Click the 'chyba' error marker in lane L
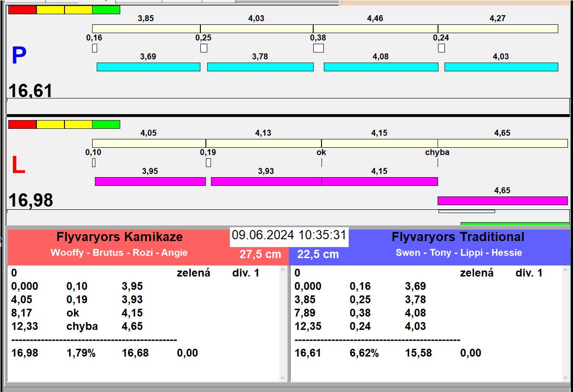This screenshot has height=392, width=573. tap(437, 152)
